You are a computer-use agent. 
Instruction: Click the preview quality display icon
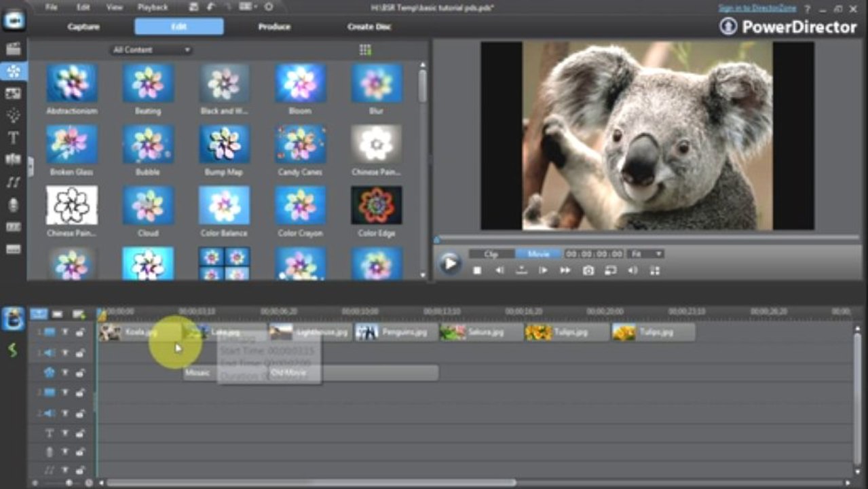(x=610, y=270)
